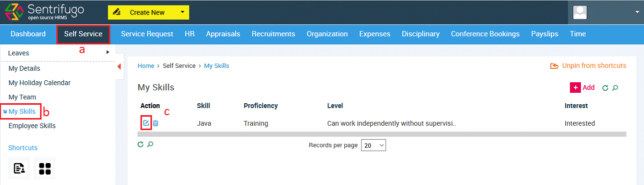
Task: Click the refresh icon below the table
Action: click(141, 145)
